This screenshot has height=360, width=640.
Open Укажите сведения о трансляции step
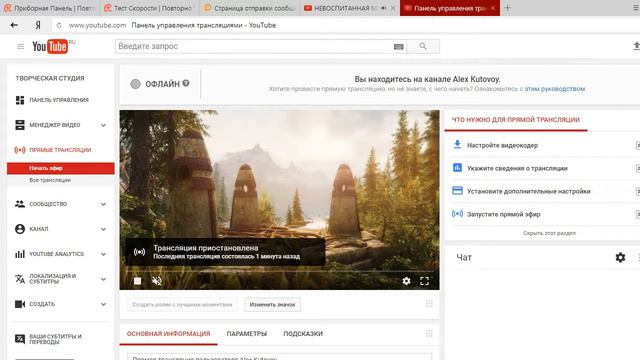(x=517, y=168)
